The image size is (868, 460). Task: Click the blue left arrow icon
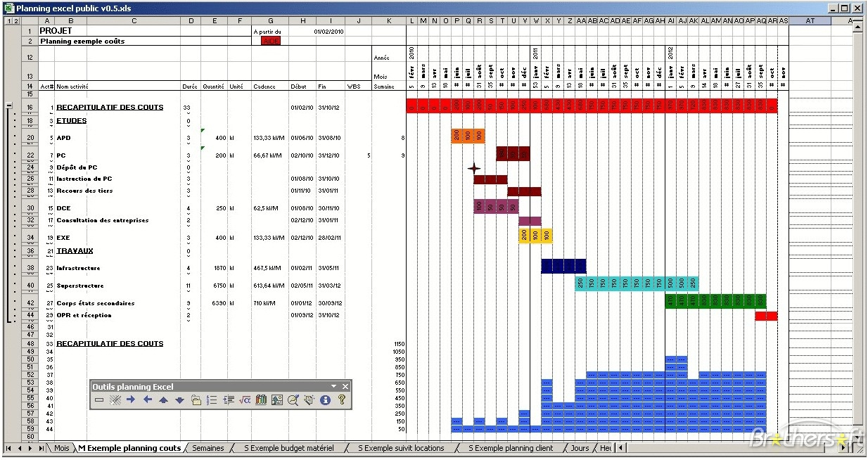coord(148,400)
